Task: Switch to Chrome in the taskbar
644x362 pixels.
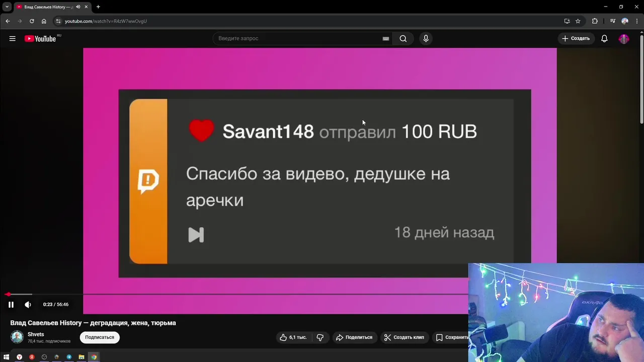Action: point(94,357)
